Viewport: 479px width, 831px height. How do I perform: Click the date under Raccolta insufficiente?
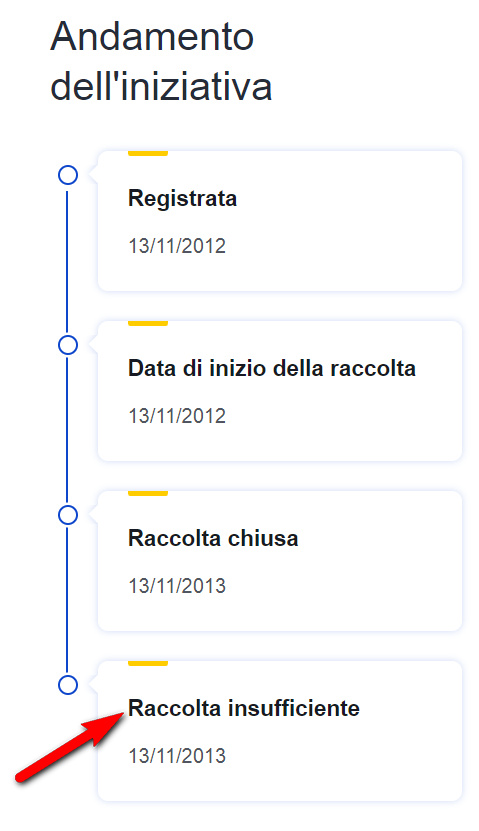[177, 756]
